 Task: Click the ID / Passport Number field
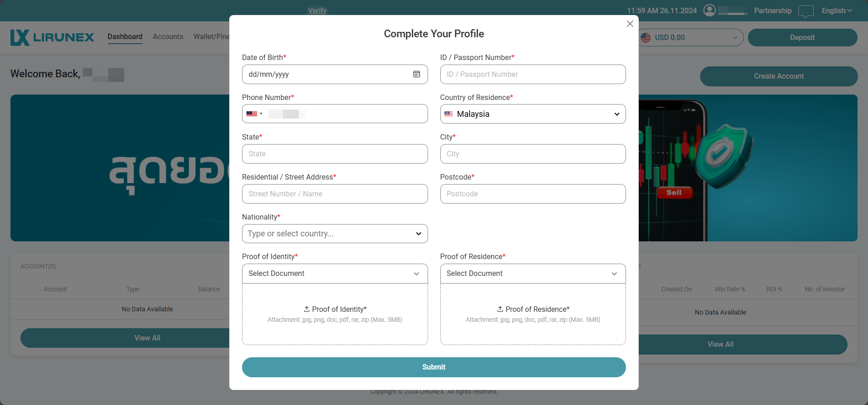tap(533, 75)
